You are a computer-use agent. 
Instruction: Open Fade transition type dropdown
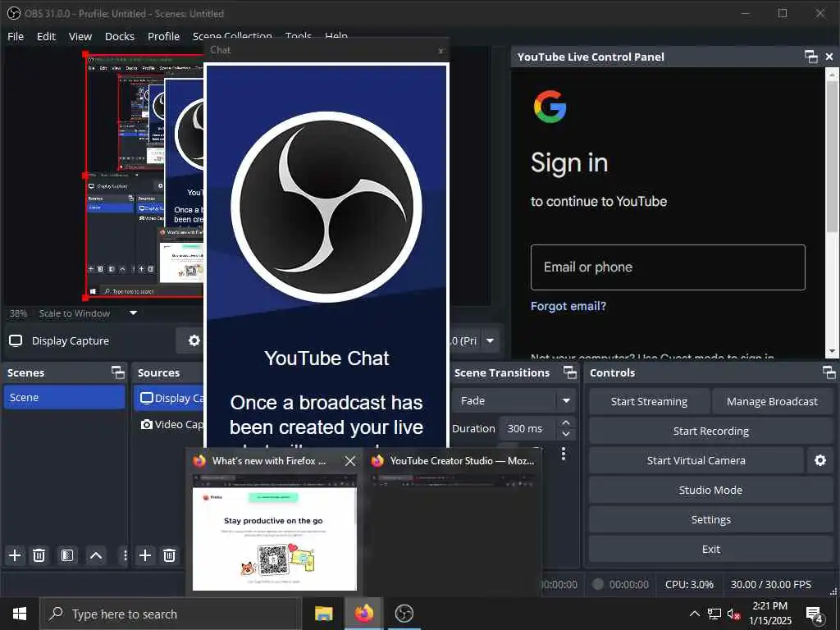(x=566, y=400)
